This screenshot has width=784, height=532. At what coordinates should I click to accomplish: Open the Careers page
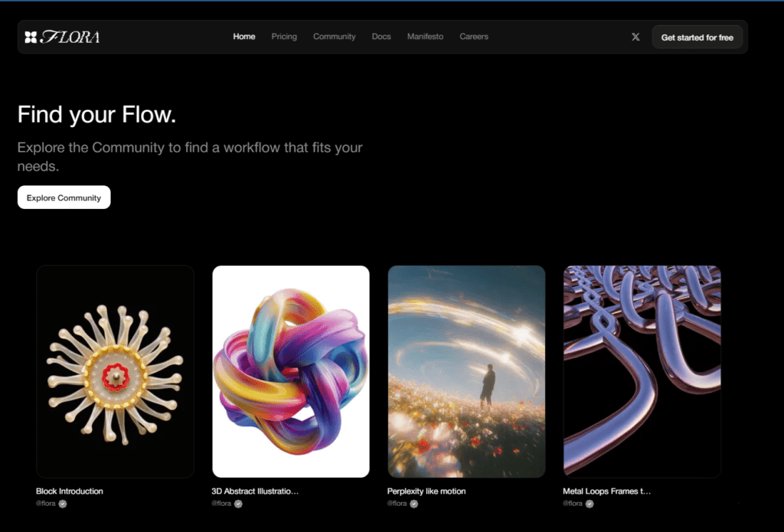tap(474, 37)
